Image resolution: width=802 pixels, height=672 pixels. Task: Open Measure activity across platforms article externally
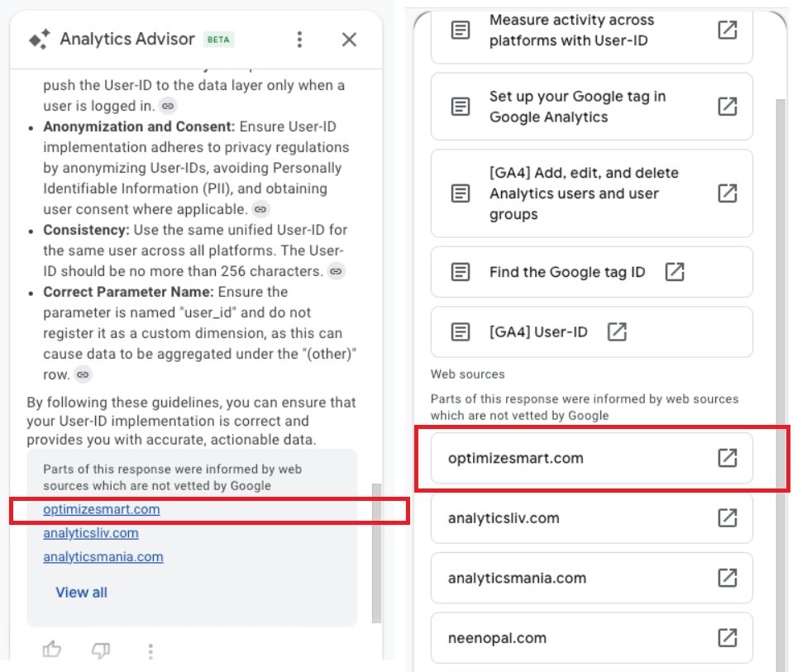(726, 30)
